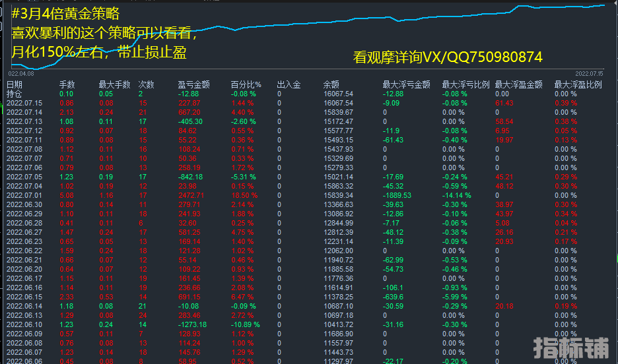Click the floating profit 58.54

click(504, 121)
